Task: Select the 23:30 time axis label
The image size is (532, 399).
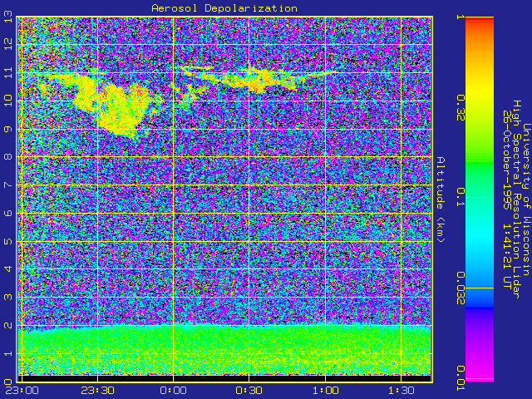Action: point(97,391)
